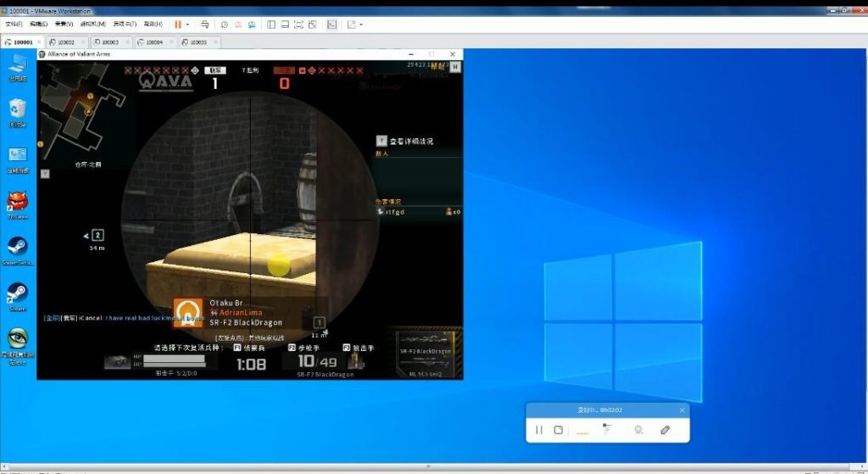Expand the stretch display dropdown arrow
This screenshot has width=868, height=474.
coord(361,25)
